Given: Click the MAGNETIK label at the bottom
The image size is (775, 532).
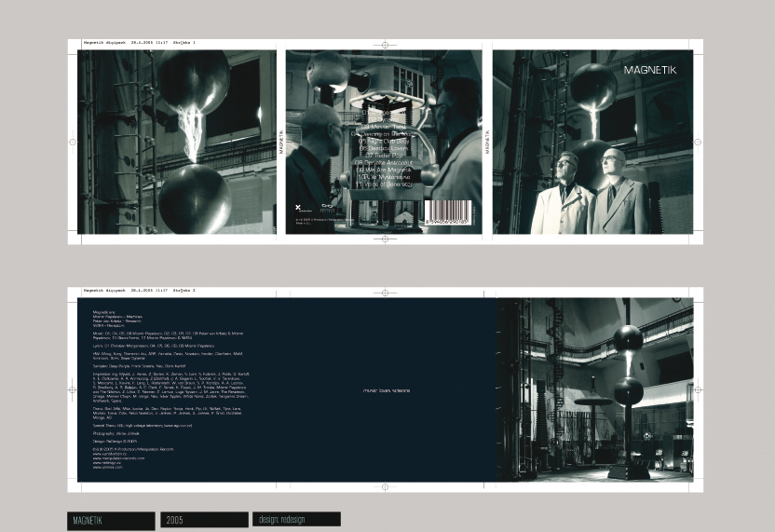Looking at the screenshot, I should [111, 521].
